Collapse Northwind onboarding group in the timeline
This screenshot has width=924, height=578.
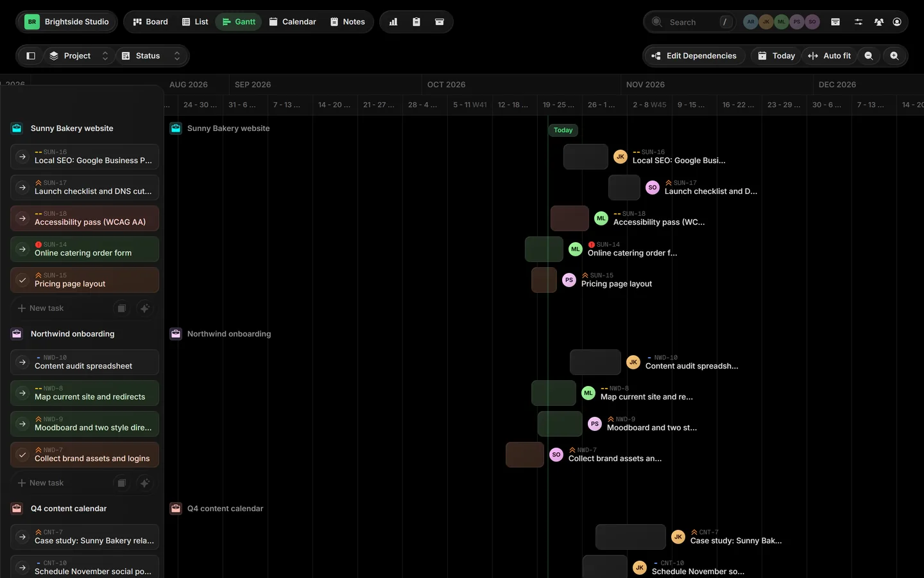[221, 334]
